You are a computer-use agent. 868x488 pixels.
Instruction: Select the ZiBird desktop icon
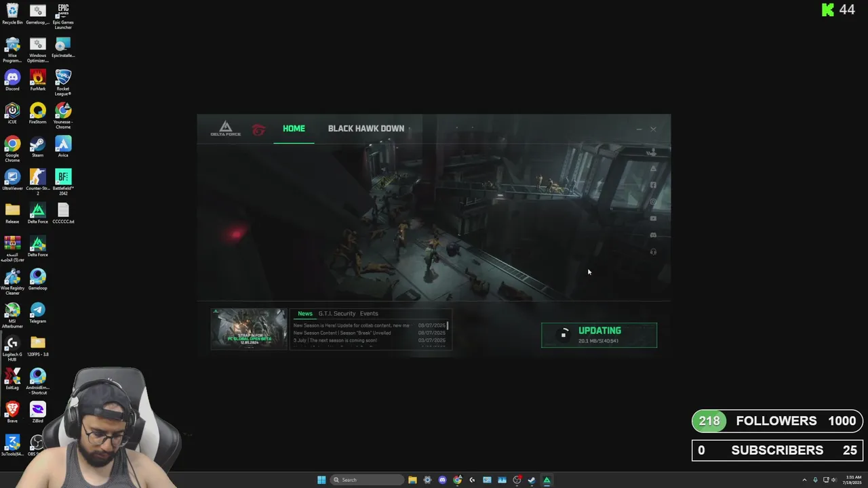(38, 412)
